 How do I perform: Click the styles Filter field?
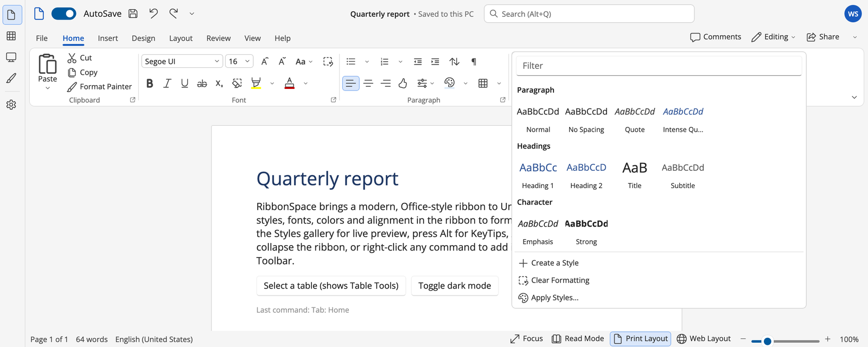pos(659,66)
